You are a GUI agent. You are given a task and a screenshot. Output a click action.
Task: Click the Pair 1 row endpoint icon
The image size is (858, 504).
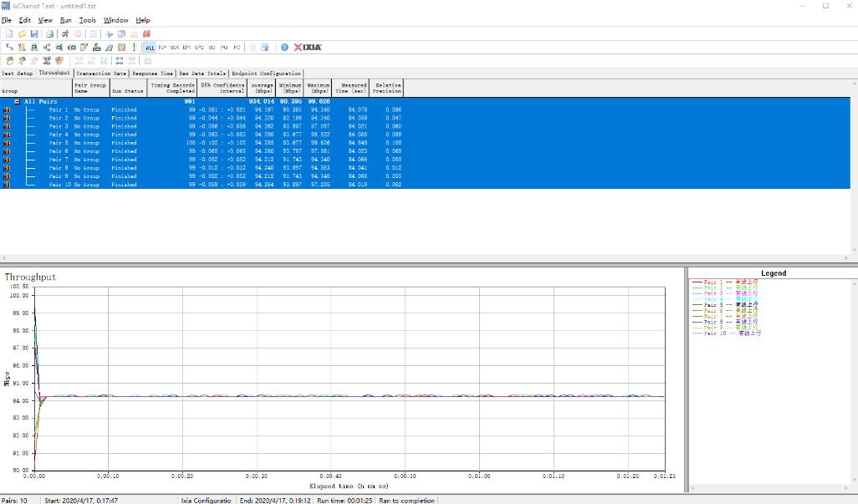pyautogui.click(x=8, y=109)
